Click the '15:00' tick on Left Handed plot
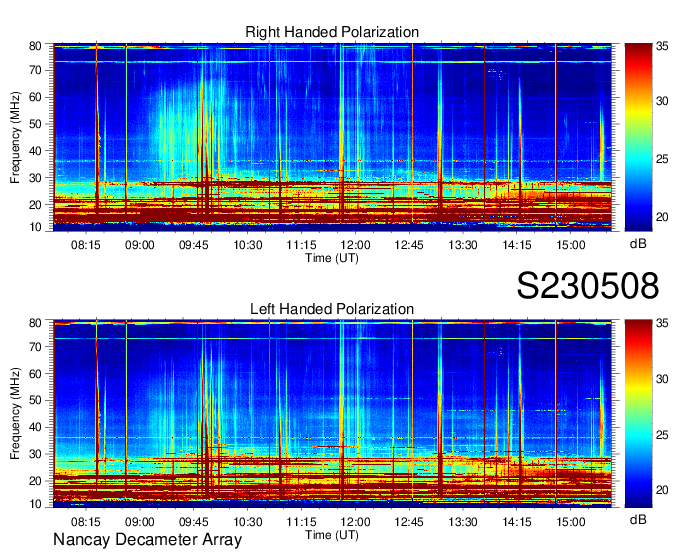 tap(571, 522)
